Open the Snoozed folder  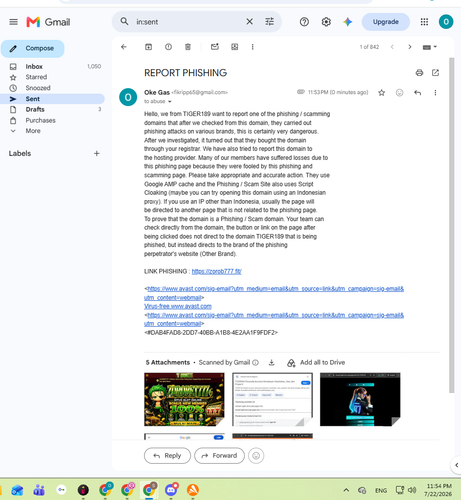point(53,88)
